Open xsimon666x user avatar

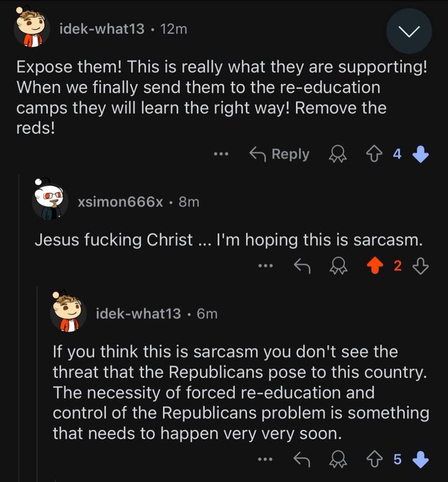pyautogui.click(x=50, y=200)
